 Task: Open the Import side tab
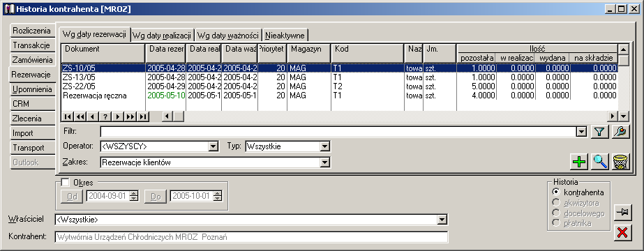point(32,133)
